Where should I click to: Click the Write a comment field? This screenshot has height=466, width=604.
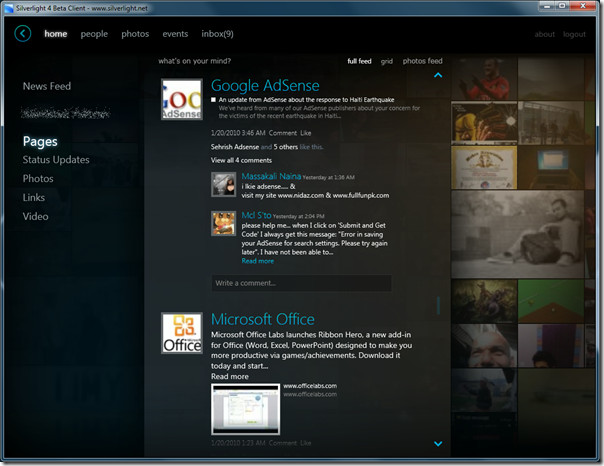(x=301, y=283)
